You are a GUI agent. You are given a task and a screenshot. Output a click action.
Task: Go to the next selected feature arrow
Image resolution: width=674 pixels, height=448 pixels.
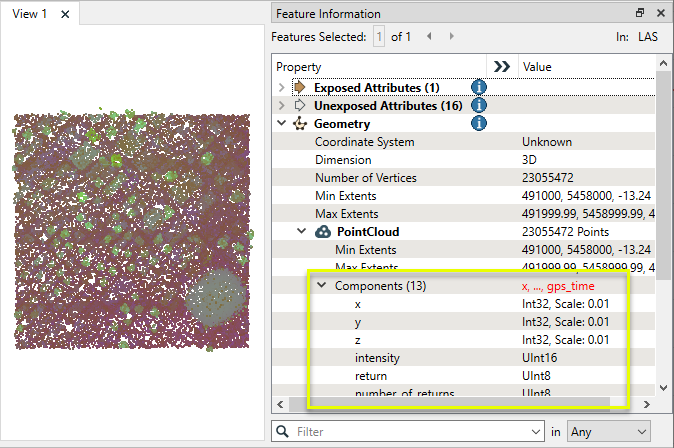coord(448,37)
